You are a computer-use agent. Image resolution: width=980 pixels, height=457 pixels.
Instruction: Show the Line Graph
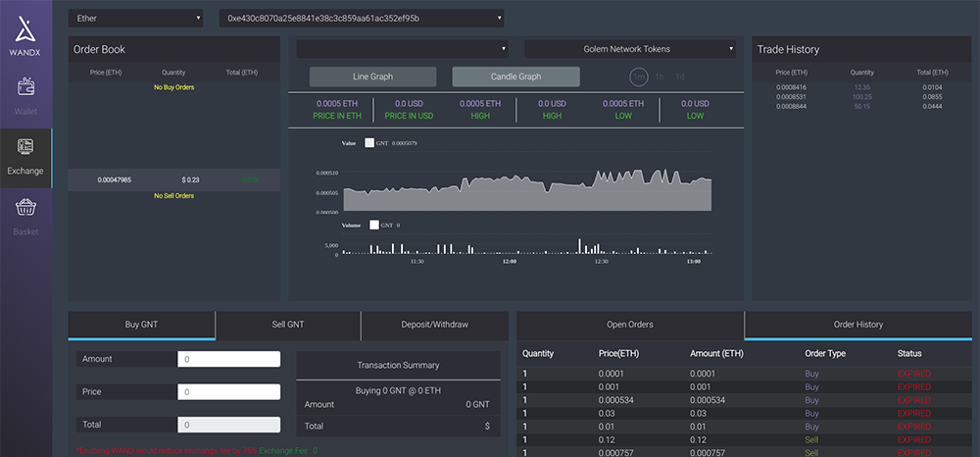(x=373, y=76)
